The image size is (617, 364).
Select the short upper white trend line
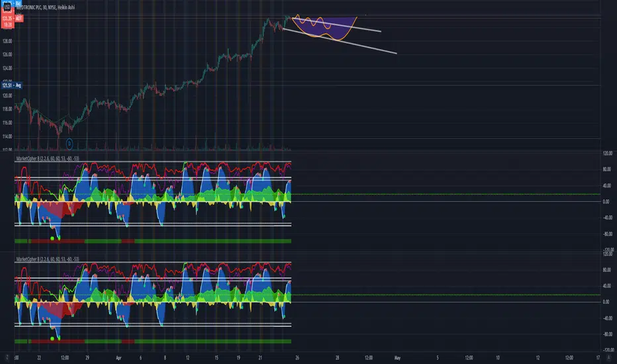tap(336, 24)
